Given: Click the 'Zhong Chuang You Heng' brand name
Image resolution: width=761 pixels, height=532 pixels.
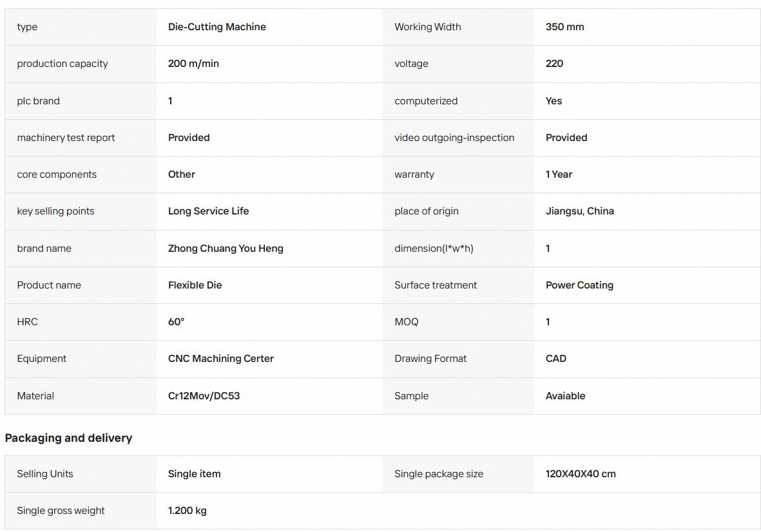Looking at the screenshot, I should [x=226, y=249].
